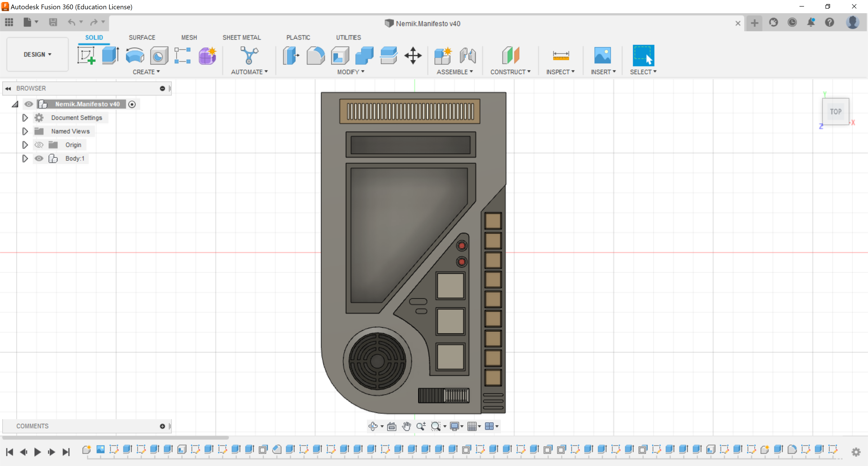Open the INSPECT dropdown menu
The height and width of the screenshot is (466, 868).
(x=560, y=72)
